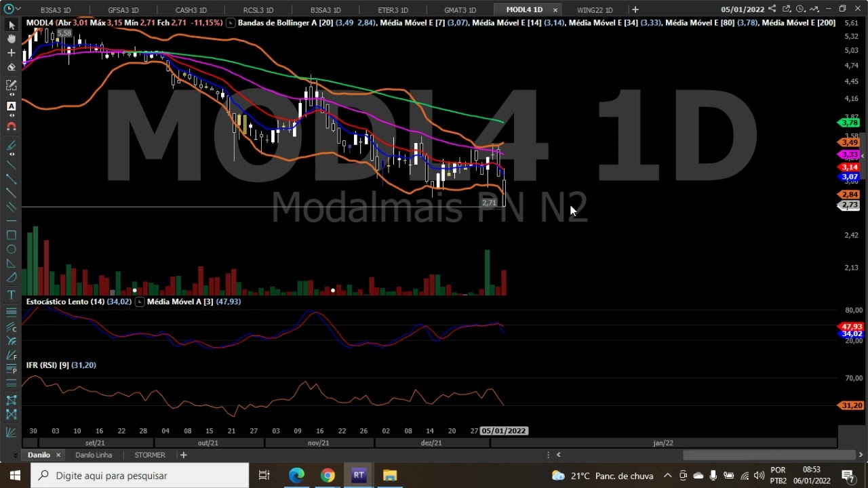Click the 05/01/2022 date marker on time axis

[503, 431]
